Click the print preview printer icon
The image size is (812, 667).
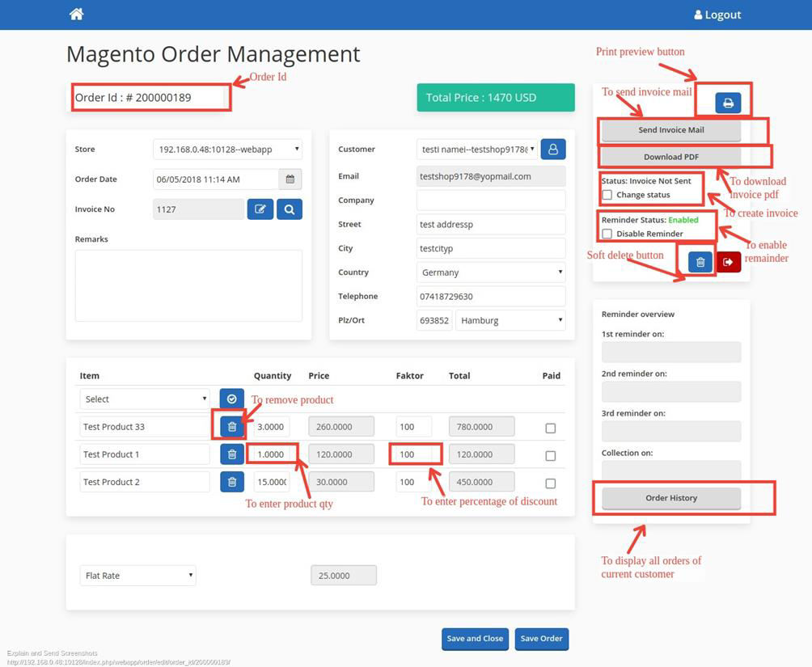pyautogui.click(x=728, y=103)
